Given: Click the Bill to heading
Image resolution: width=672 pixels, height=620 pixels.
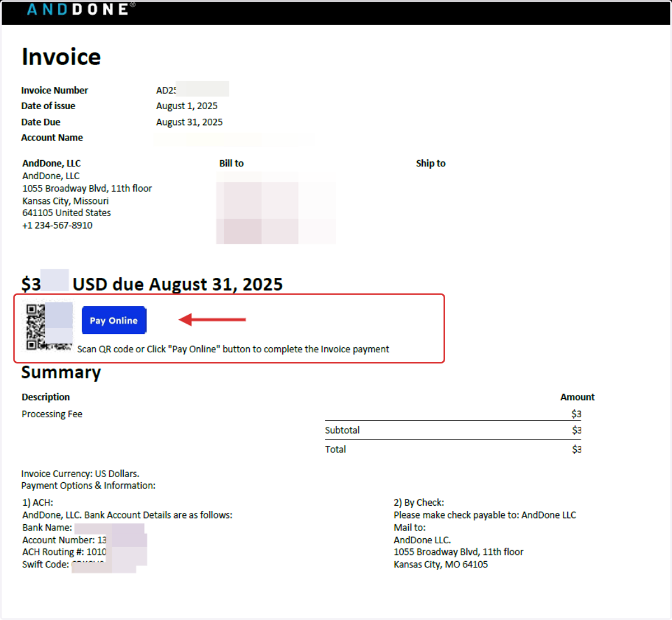Looking at the screenshot, I should 231,164.
